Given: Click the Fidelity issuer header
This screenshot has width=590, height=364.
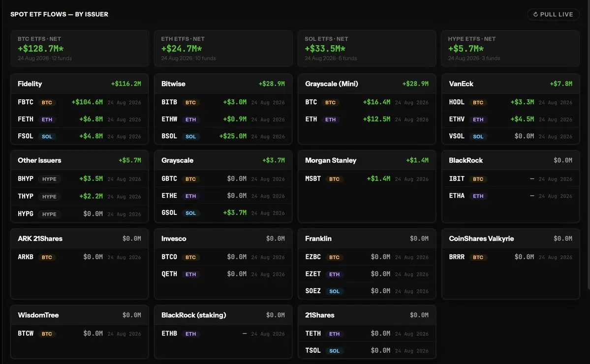Looking at the screenshot, I should point(80,84).
